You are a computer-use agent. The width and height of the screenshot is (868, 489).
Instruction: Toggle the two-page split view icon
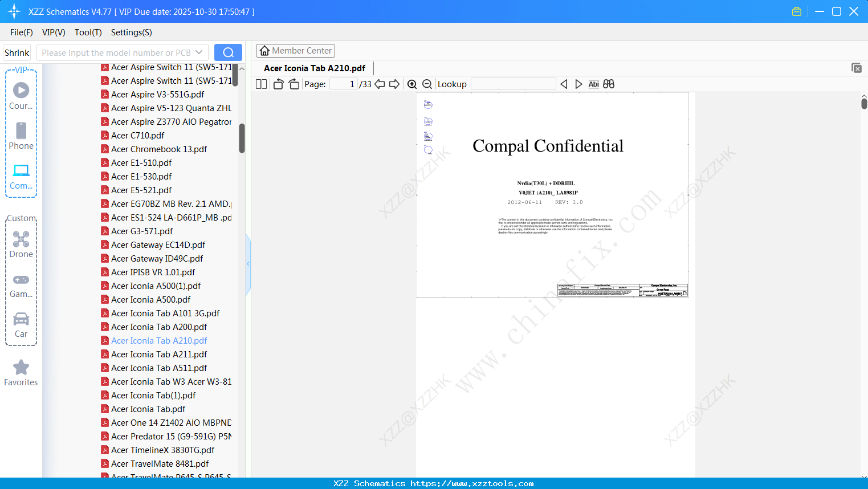pyautogui.click(x=262, y=84)
